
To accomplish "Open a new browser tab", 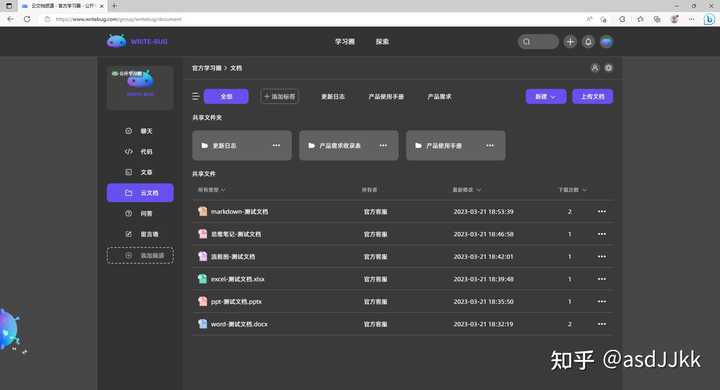I will [114, 6].
